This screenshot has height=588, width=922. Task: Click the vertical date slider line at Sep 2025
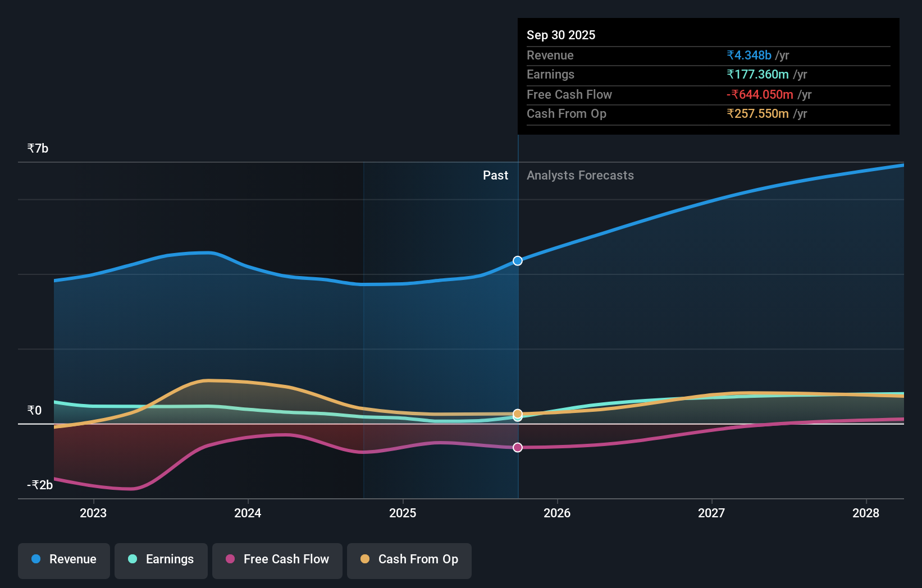tap(517, 337)
